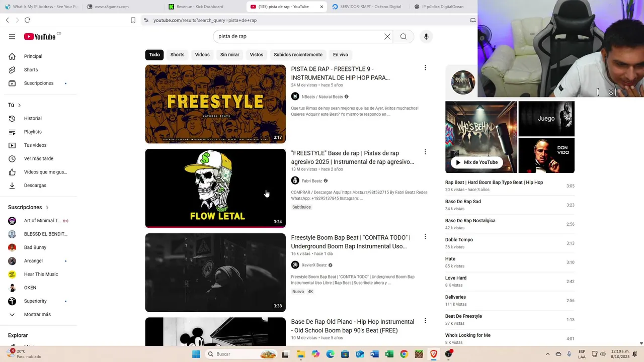644x362 pixels.
Task: Select the Subidos recientemente filter chip
Action: 298,55
